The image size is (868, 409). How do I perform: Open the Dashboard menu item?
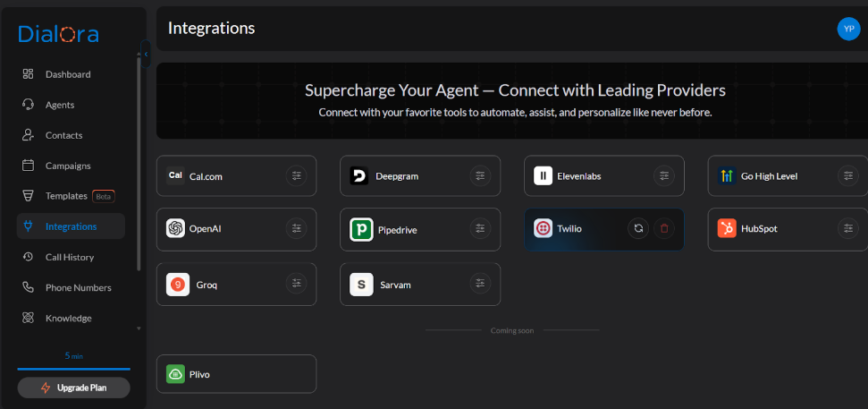click(x=68, y=74)
